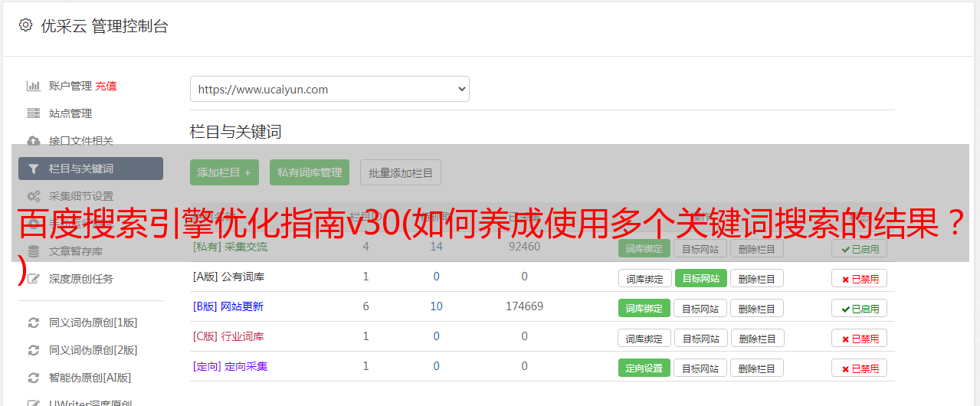Open 智能伪原创[AI版] in the sidebar
The height and width of the screenshot is (406, 980).
pos(90,378)
